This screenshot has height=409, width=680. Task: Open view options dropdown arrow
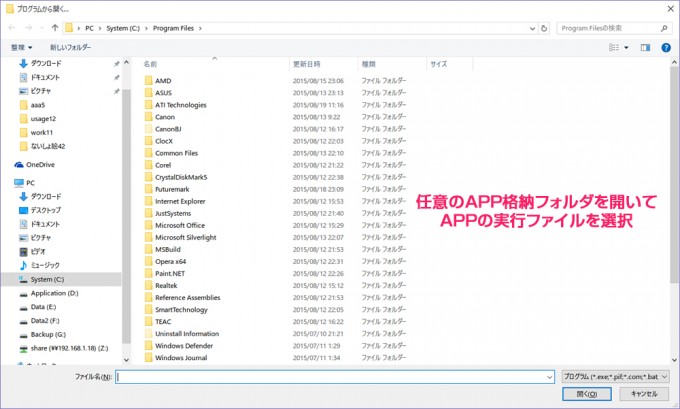626,47
